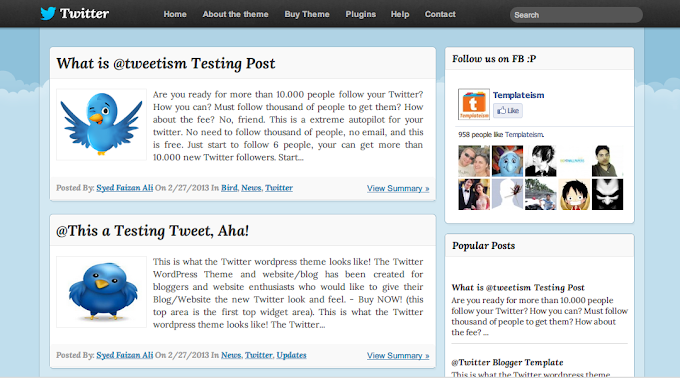Image resolution: width=680 pixels, height=378 pixels.
Task: Go to Buy Theme page
Action: point(307,14)
